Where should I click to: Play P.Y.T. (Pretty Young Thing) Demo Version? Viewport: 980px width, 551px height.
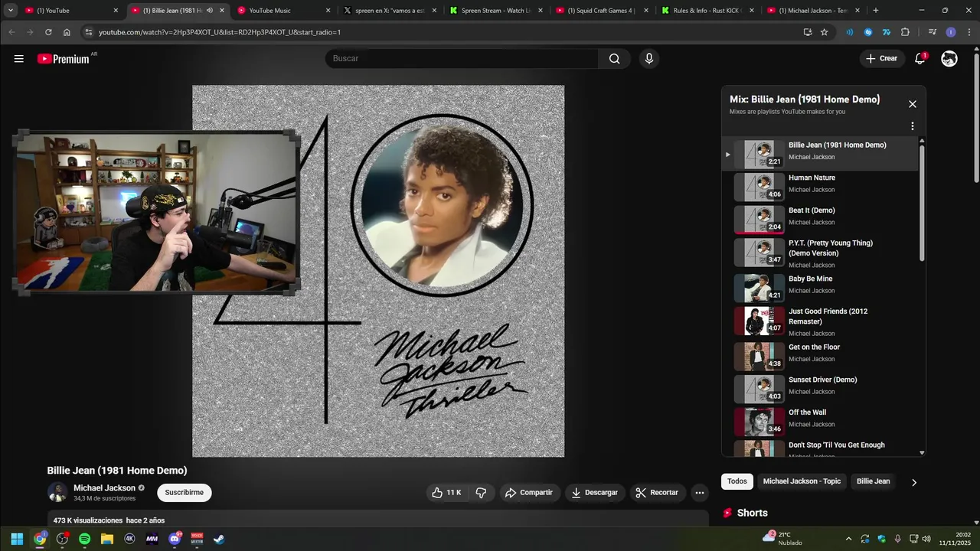click(x=820, y=253)
